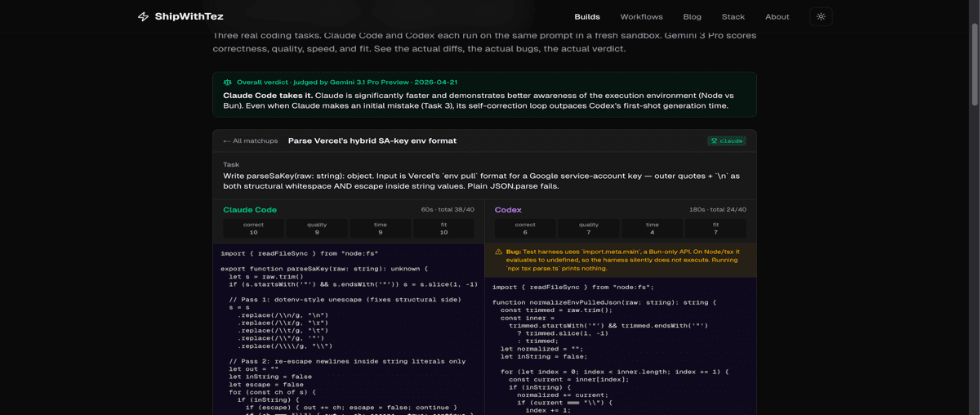Viewport: 980px width, 415px height.
Task: Click the trophy icon on claude badge
Action: (715, 141)
